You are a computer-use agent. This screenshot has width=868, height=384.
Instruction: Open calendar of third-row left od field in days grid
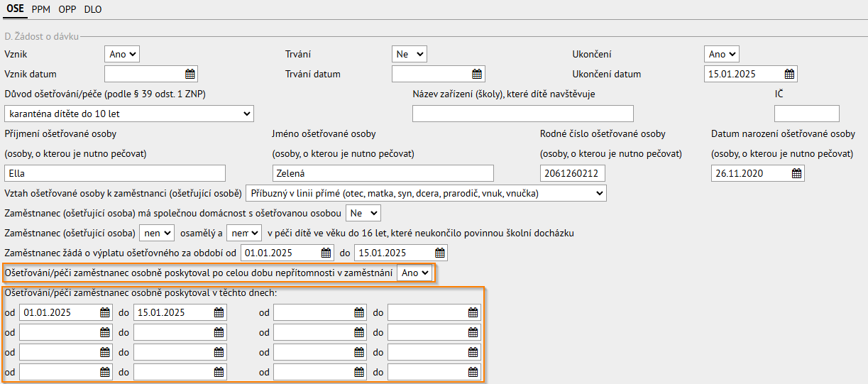pos(105,352)
